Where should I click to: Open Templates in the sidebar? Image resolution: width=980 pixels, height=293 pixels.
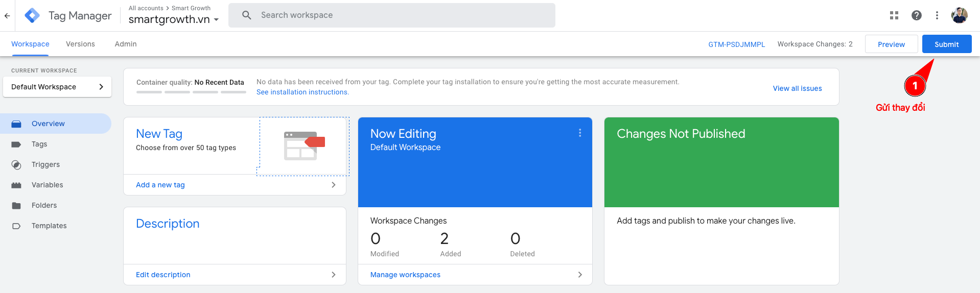(49, 226)
